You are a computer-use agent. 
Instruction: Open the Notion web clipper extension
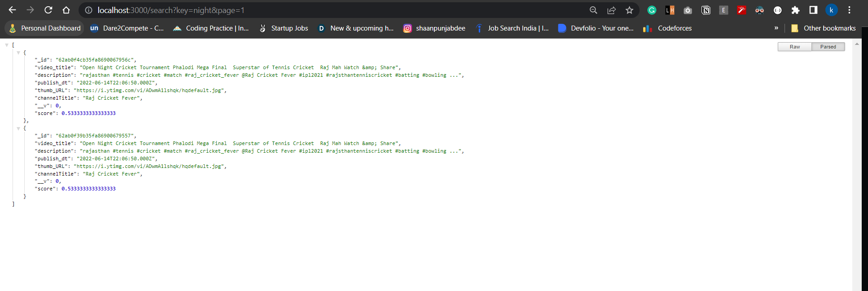pyautogui.click(x=706, y=10)
